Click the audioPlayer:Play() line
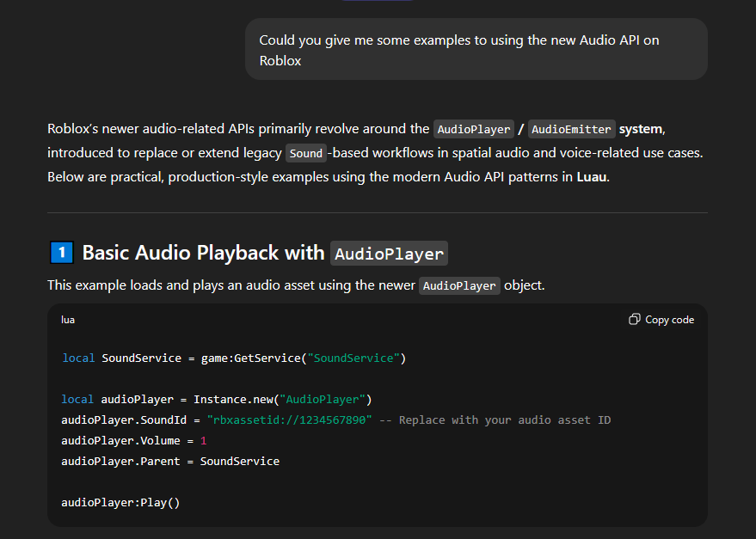Image resolution: width=756 pixels, height=539 pixels. coord(120,502)
